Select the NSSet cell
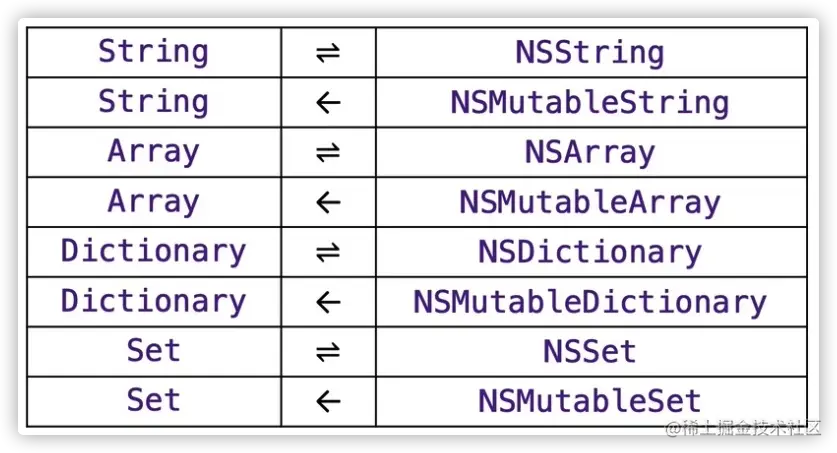 [x=591, y=352]
